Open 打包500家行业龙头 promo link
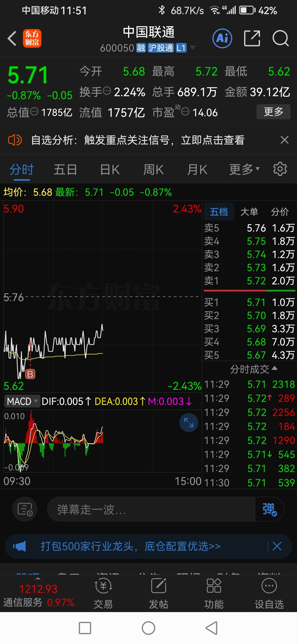Screen dimensions: 297x644 (130, 546)
